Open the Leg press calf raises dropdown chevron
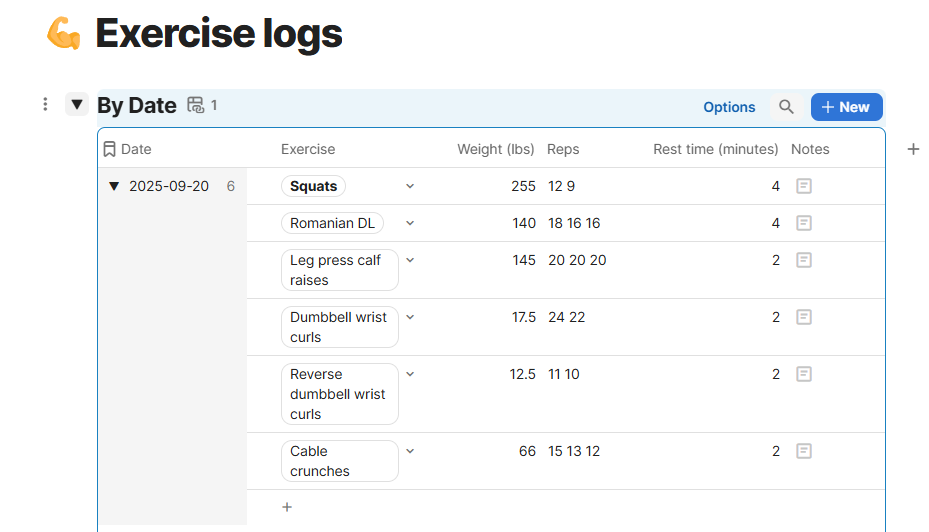 pos(410,260)
